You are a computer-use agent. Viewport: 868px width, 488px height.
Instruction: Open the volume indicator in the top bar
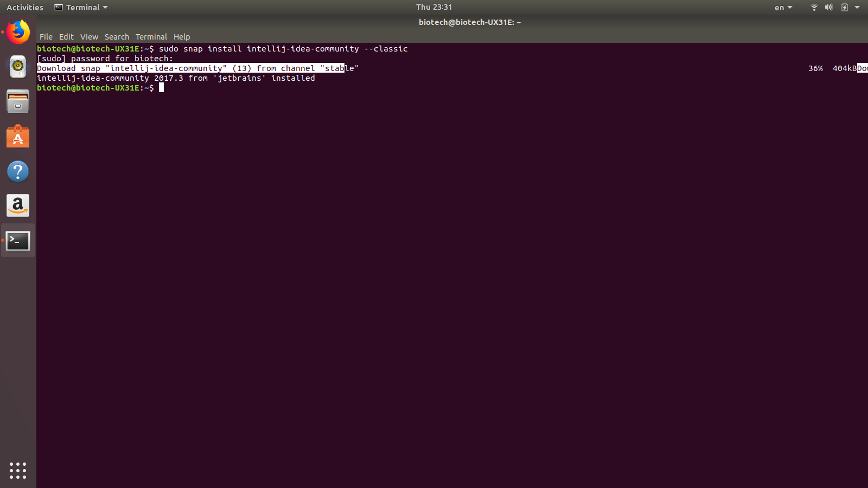[828, 7]
